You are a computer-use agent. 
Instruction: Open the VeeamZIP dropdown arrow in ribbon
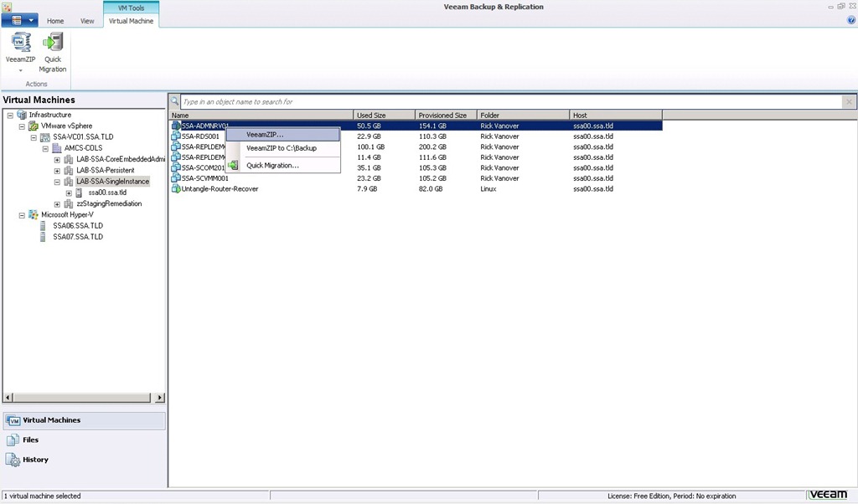tap(21, 70)
